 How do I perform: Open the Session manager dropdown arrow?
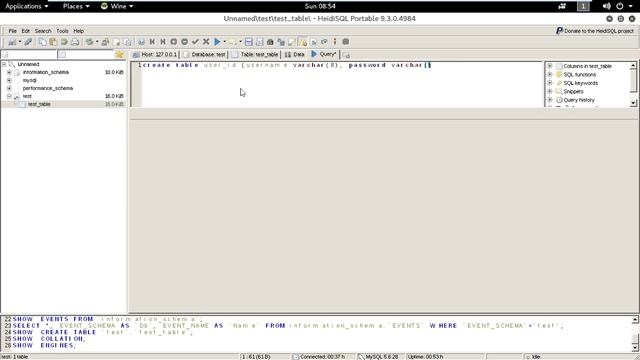point(20,42)
